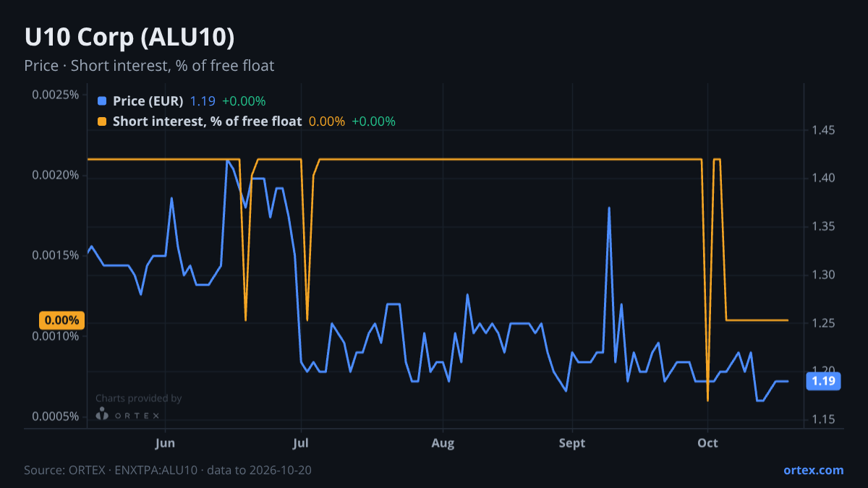Click the Jun x-axis label
The width and height of the screenshot is (868, 488).
click(x=166, y=443)
